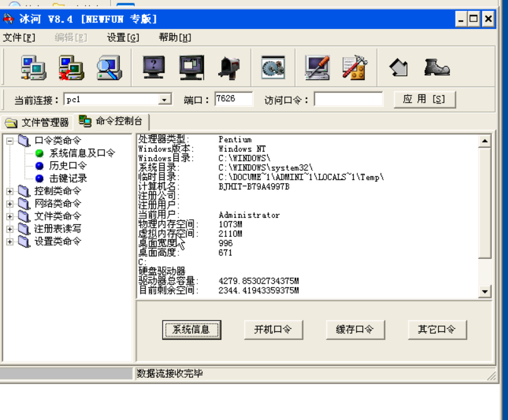This screenshot has height=420, width=508.
Task: Click the 4279.85302734375M drive capacity value
Action: click(x=258, y=281)
